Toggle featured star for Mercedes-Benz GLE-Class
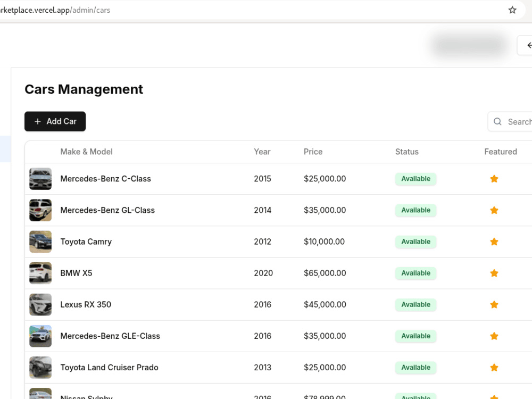Screen dimensions: 532x399 [494, 336]
